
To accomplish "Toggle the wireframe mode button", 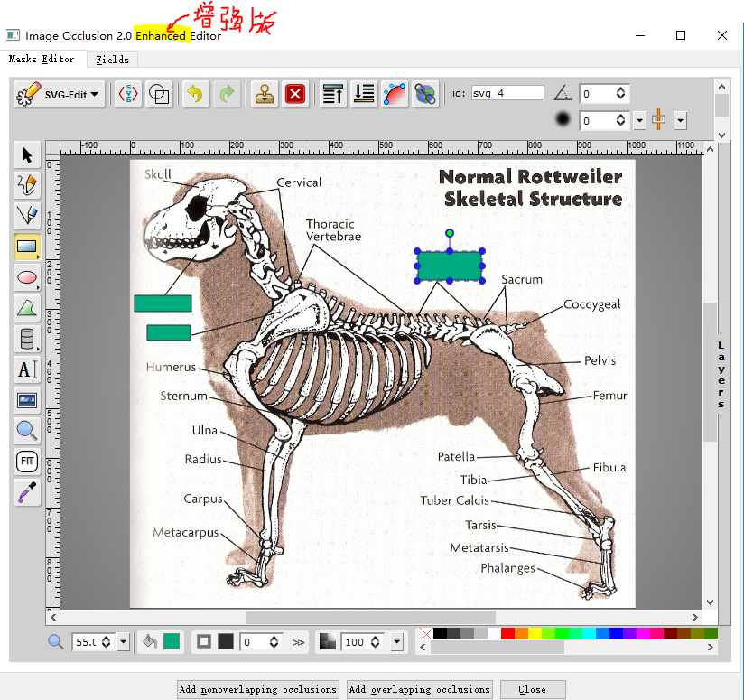I will click(x=159, y=94).
